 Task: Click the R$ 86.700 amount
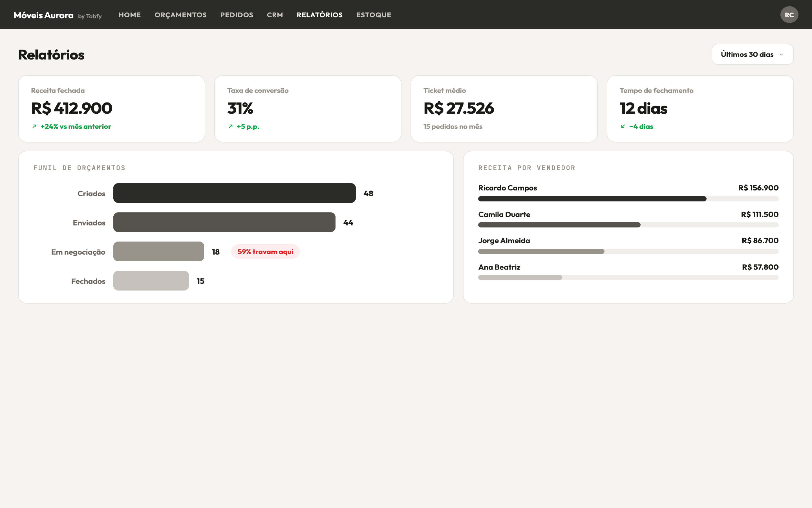pos(760,240)
